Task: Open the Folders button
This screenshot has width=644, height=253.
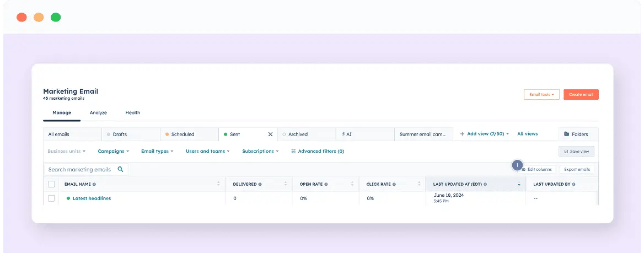Action: [x=578, y=134]
